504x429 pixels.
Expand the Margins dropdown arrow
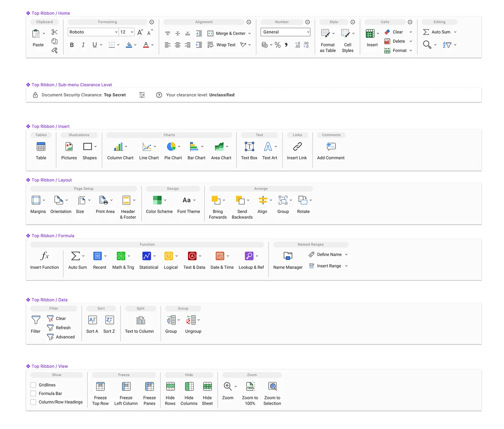pyautogui.click(x=44, y=200)
